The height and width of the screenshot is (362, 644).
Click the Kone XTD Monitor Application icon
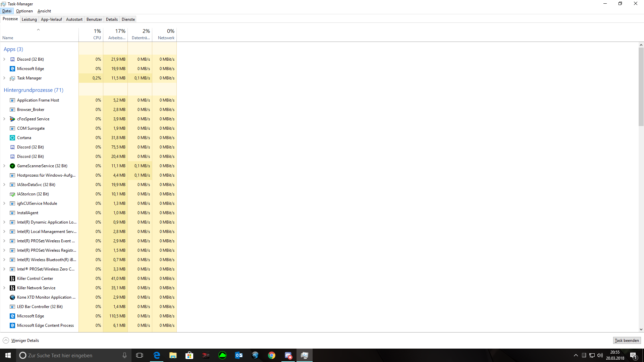point(12,297)
